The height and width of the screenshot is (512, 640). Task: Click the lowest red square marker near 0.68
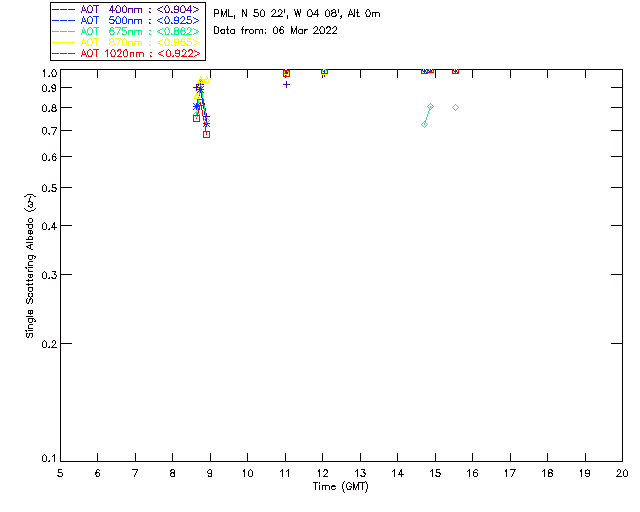click(x=207, y=134)
